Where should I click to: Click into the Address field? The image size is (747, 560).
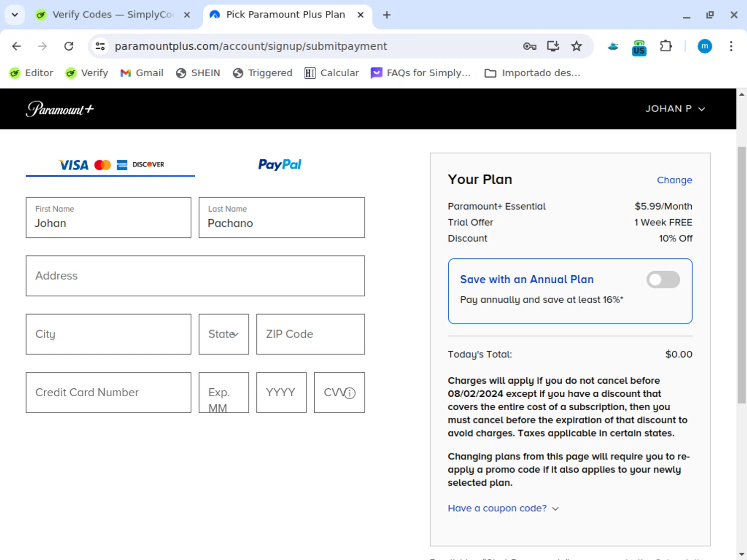point(195,276)
